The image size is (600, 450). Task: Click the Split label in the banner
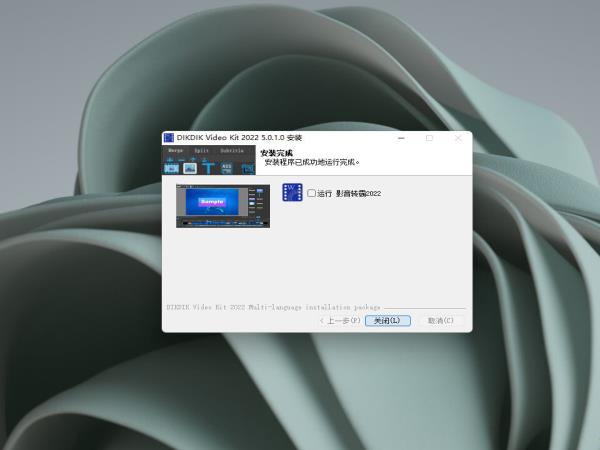[202, 150]
